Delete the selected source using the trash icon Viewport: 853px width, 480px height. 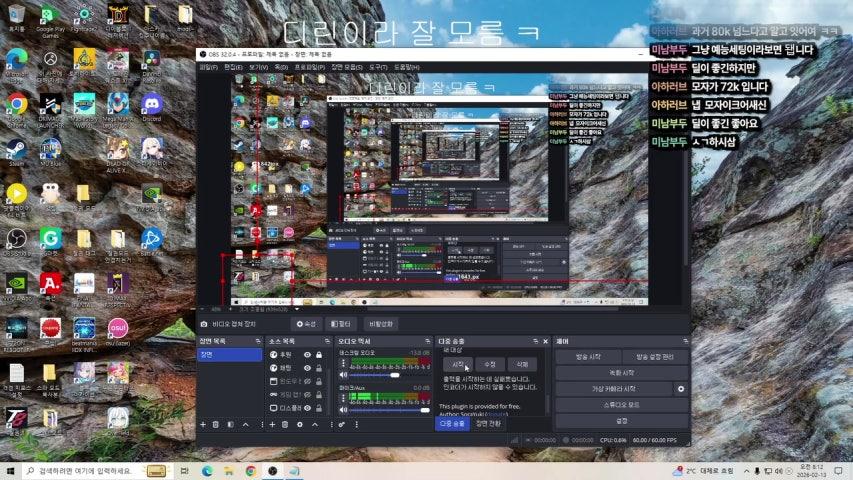coord(285,424)
